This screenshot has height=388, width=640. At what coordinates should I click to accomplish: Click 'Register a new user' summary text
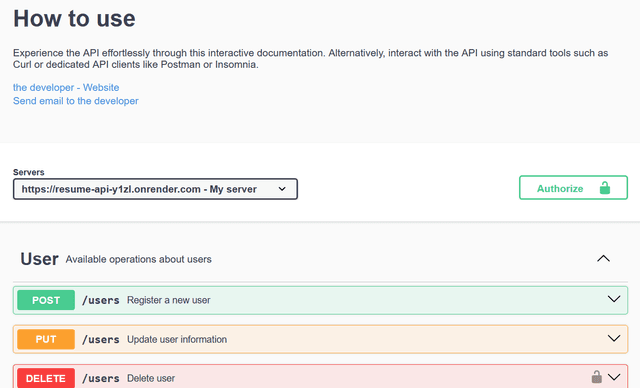(x=169, y=300)
